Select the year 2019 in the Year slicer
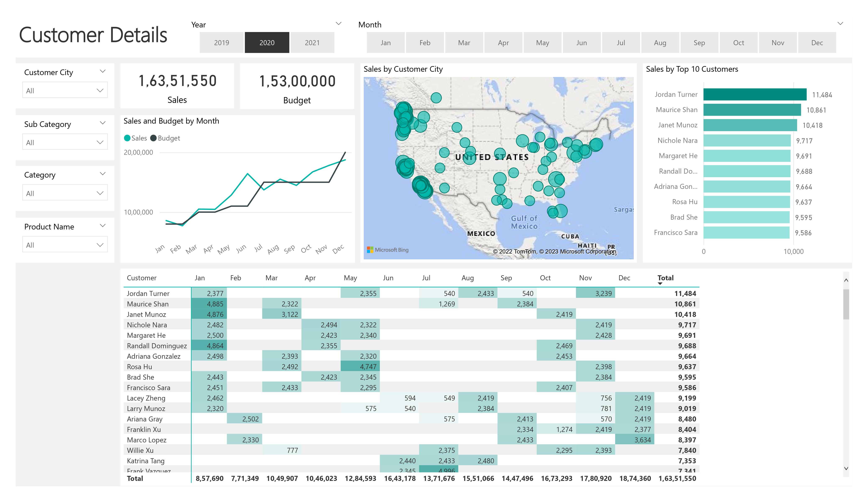 [222, 42]
